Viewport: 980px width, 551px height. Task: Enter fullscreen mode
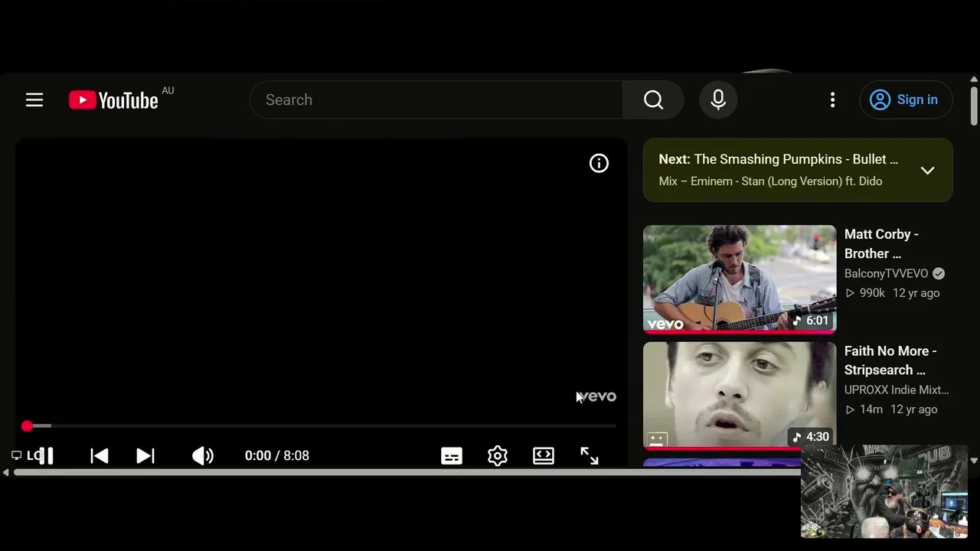[x=590, y=456]
